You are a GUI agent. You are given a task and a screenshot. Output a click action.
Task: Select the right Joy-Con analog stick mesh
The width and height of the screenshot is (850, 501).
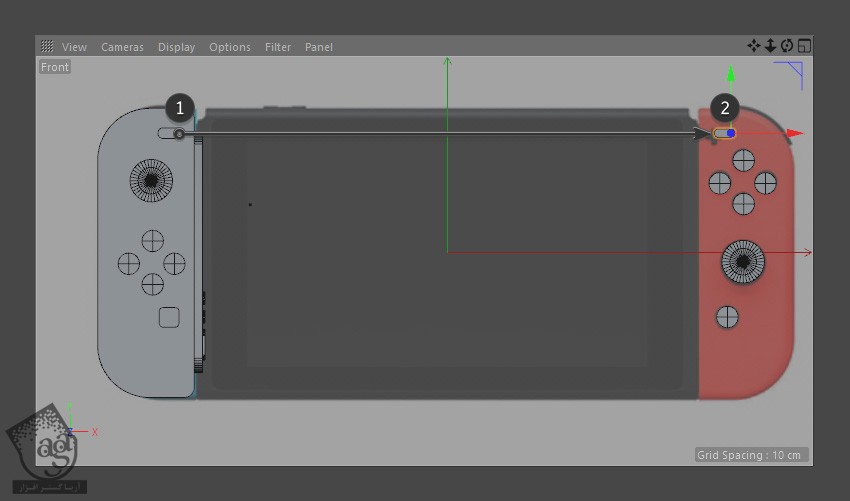tap(743, 262)
